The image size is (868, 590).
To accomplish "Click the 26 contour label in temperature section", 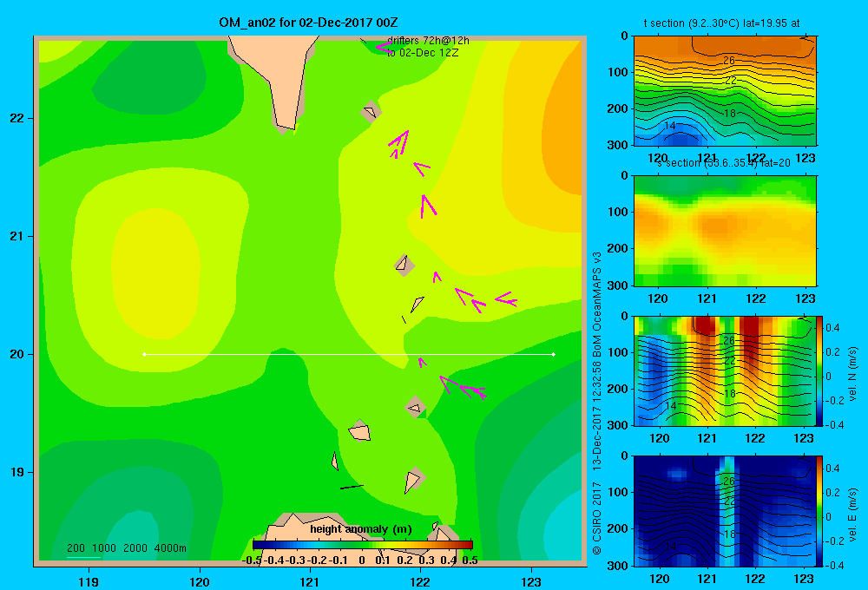I will [x=729, y=61].
